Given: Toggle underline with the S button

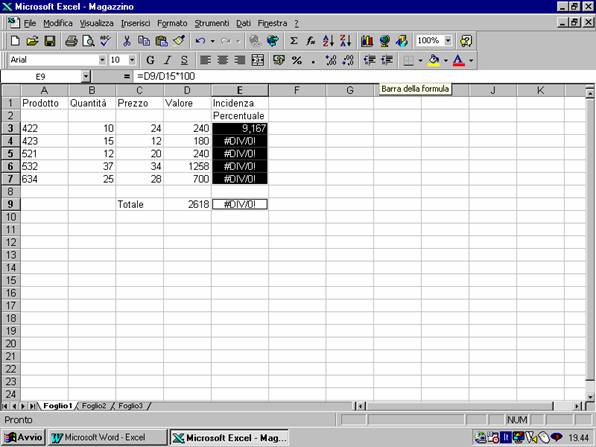Looking at the screenshot, I should tap(184, 60).
